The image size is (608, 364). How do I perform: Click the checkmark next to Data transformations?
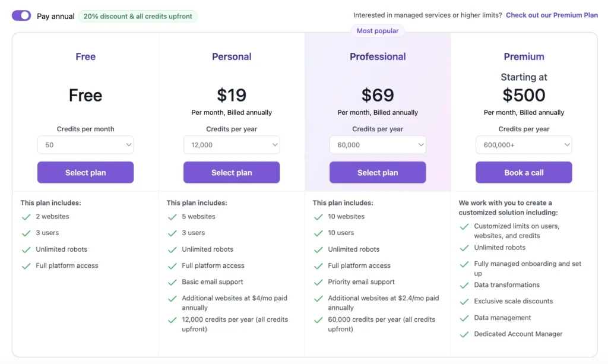pos(464,286)
